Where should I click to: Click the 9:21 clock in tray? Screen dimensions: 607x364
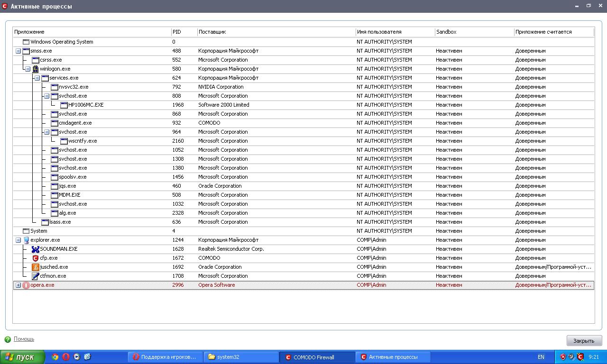tap(593, 357)
